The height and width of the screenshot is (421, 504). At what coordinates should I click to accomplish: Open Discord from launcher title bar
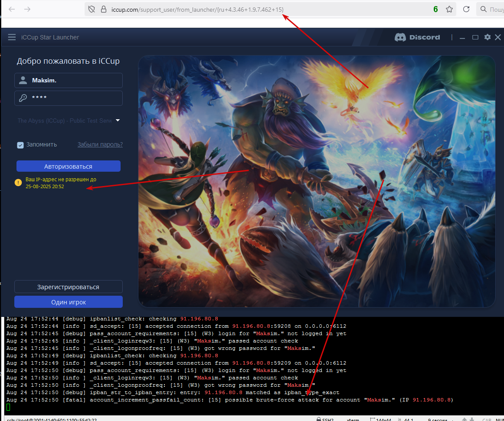[417, 37]
